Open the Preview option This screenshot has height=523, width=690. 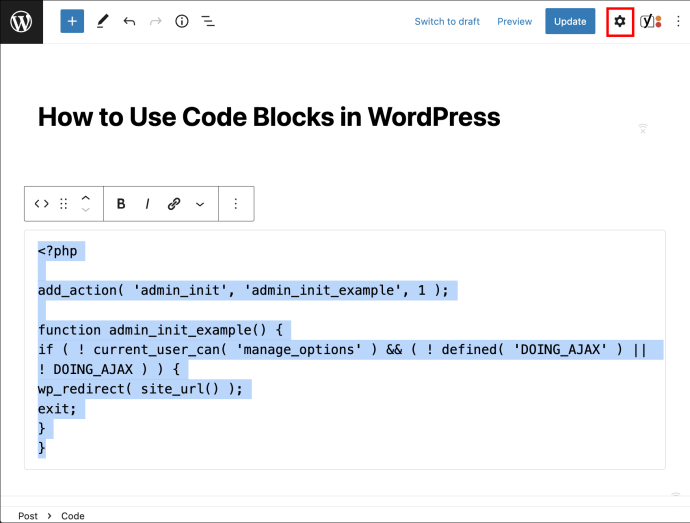[514, 22]
